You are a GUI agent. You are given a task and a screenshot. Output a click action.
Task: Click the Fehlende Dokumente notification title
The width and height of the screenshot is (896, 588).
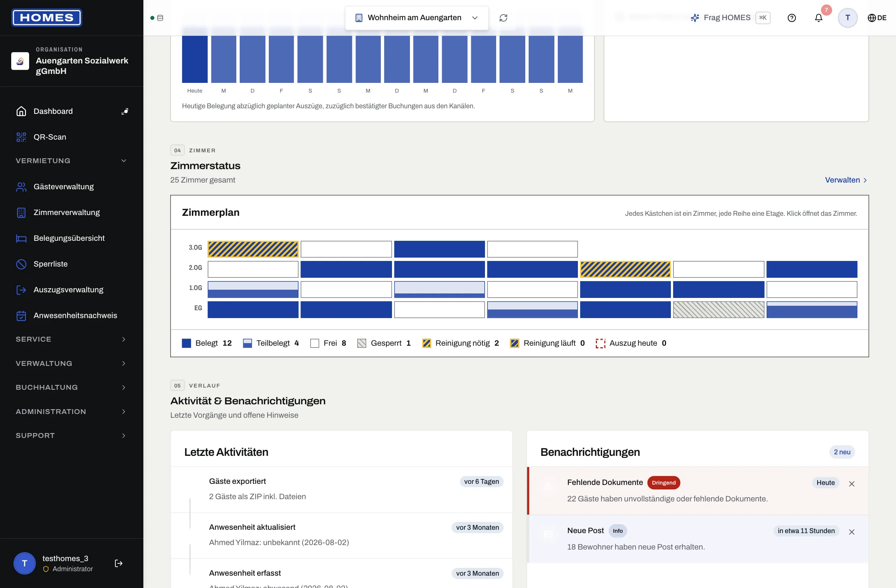(605, 482)
